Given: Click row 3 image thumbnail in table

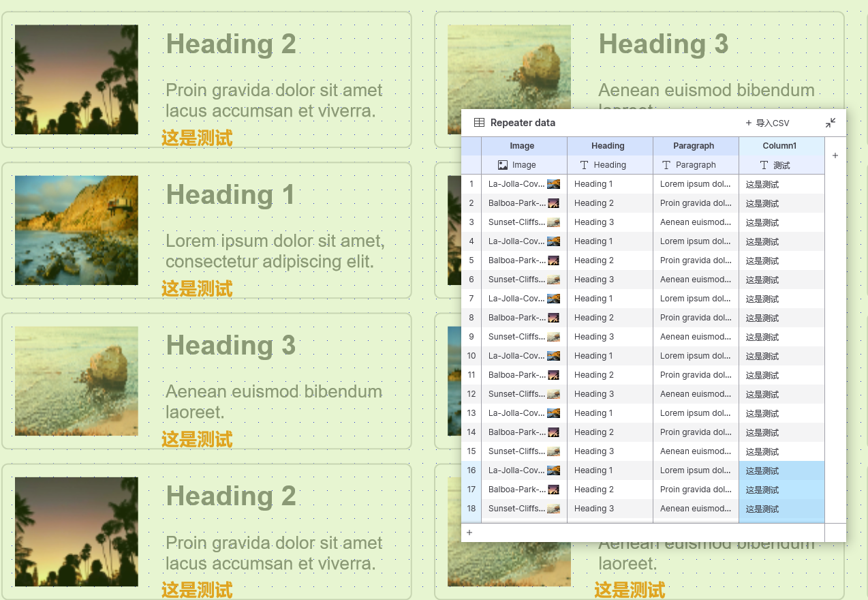Looking at the screenshot, I should coord(554,222).
